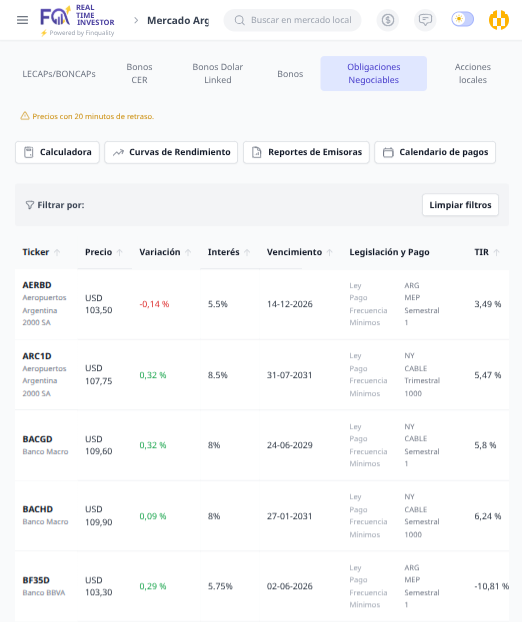Sort by Precio column arrow
This screenshot has width=522, height=622.
point(120,252)
